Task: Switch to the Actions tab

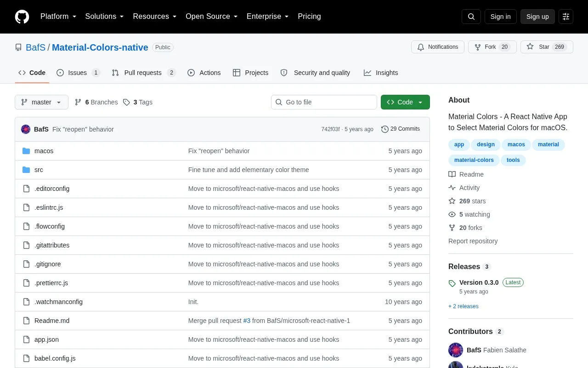Action: pyautogui.click(x=204, y=73)
